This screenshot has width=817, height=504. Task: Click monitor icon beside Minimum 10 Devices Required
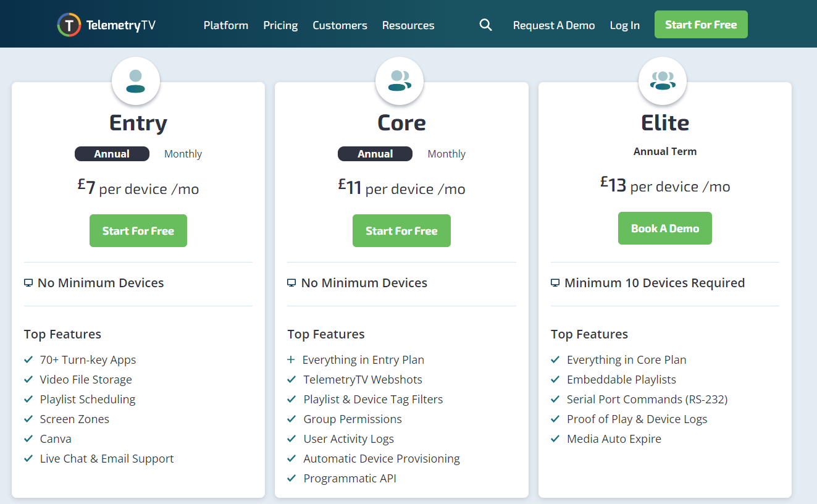555,283
